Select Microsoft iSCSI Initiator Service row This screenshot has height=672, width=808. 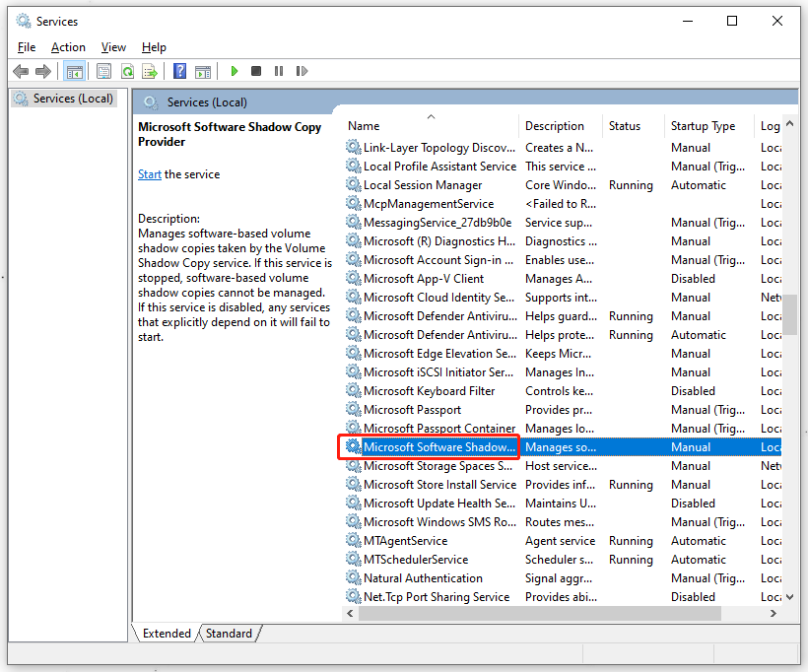click(x=563, y=372)
